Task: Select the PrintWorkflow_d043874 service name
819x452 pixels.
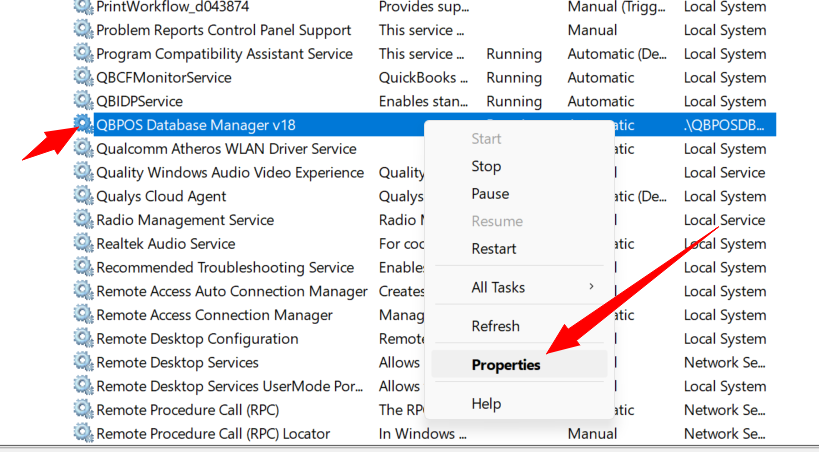Action: [172, 7]
